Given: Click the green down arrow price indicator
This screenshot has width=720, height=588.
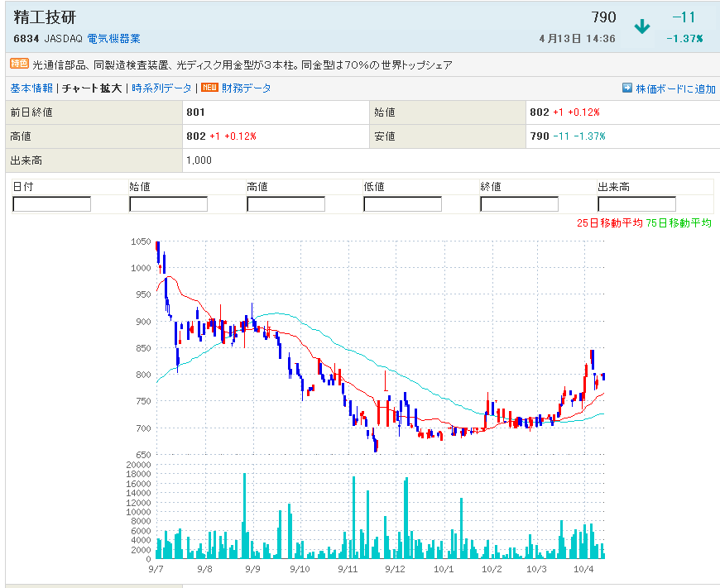Looking at the screenshot, I should click(x=641, y=26).
